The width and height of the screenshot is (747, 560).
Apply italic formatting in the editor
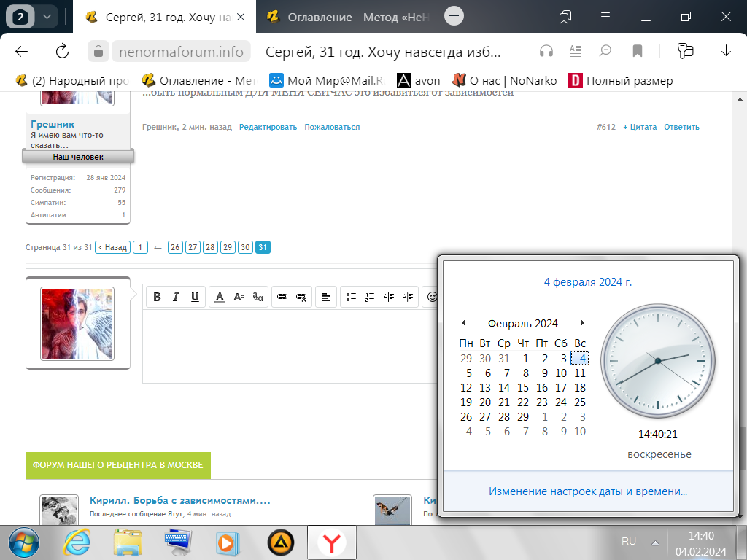[x=176, y=297]
